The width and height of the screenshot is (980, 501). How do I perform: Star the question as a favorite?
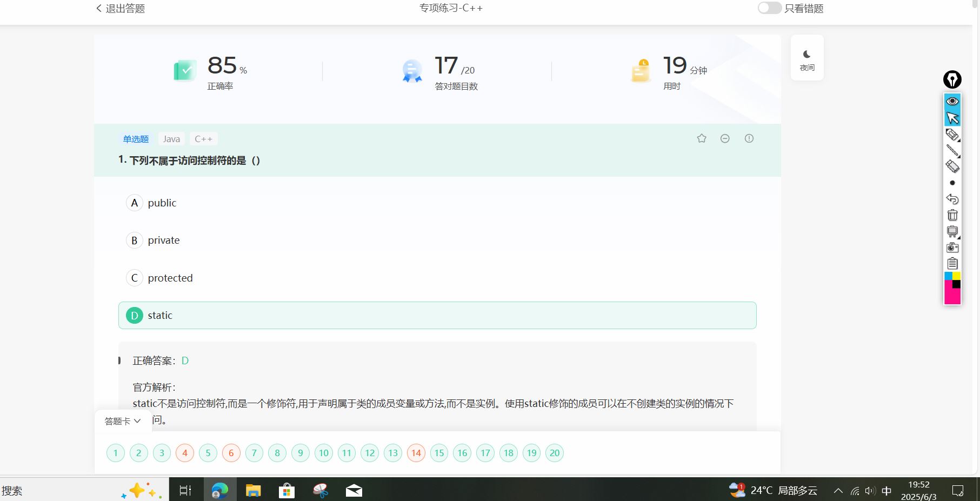point(701,138)
